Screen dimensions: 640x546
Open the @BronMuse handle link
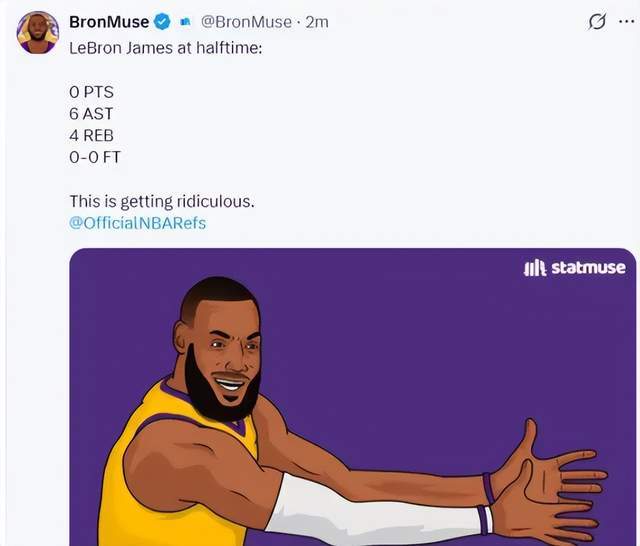pyautogui.click(x=246, y=22)
